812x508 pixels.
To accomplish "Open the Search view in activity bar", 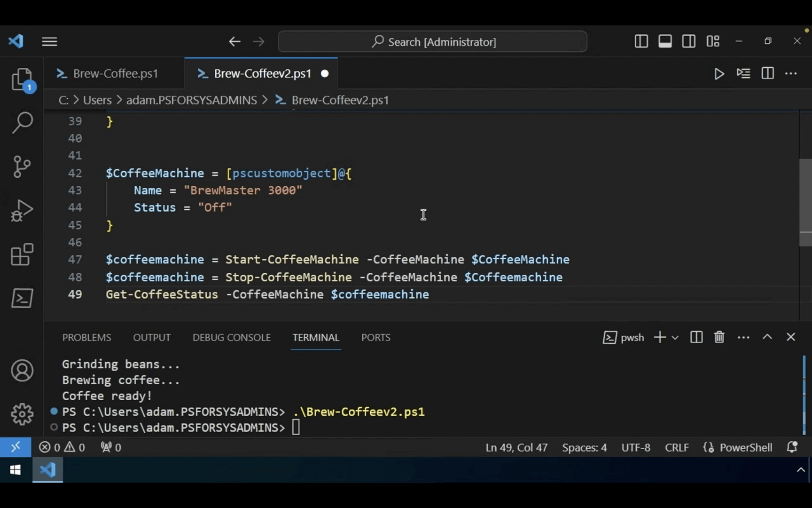I will (x=22, y=123).
